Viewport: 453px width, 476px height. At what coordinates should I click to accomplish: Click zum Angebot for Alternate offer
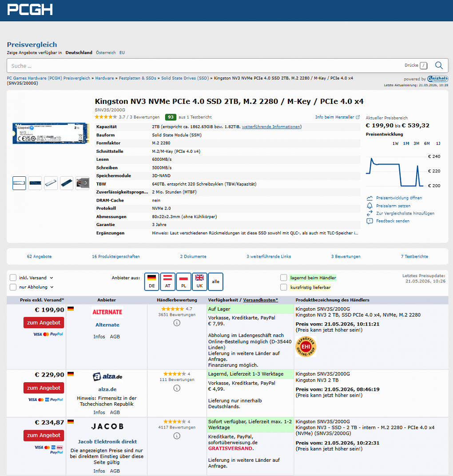[x=44, y=323]
